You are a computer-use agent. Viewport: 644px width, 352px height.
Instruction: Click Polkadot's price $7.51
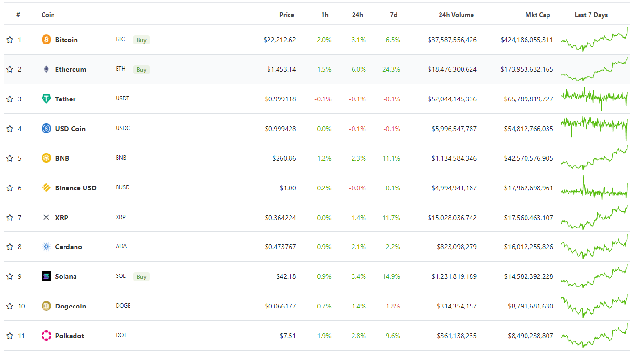point(288,336)
